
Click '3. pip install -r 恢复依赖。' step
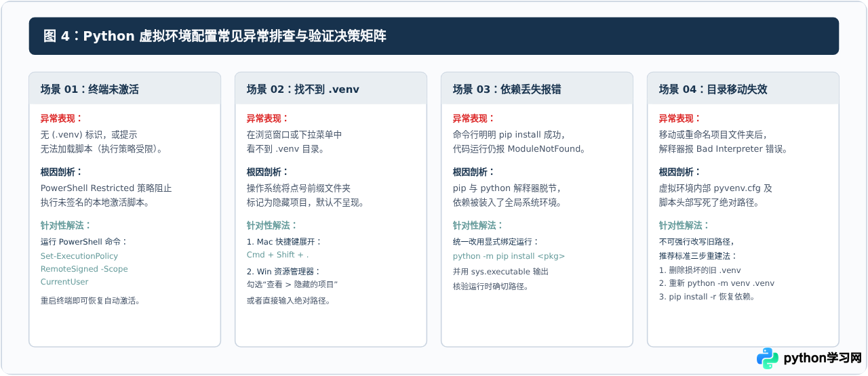click(x=707, y=296)
